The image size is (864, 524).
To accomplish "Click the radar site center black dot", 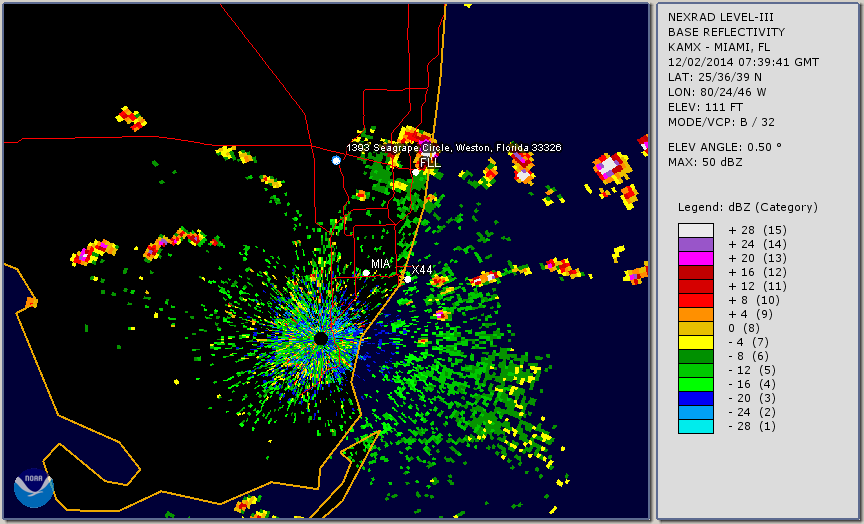I will tap(321, 338).
